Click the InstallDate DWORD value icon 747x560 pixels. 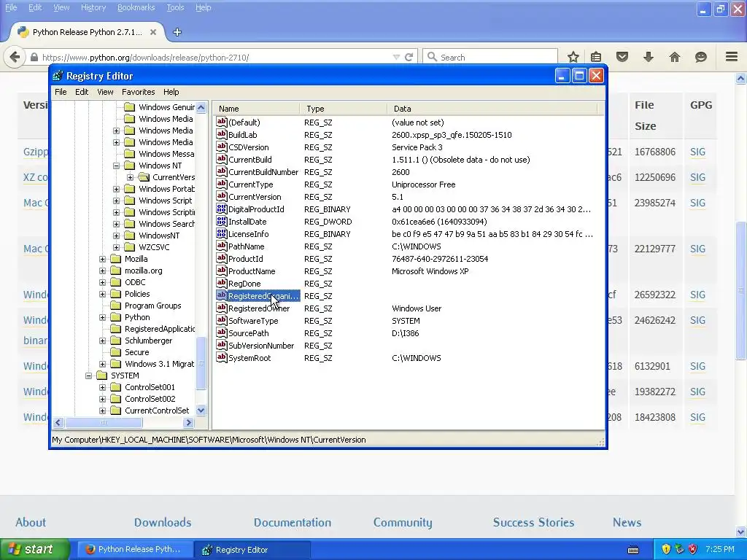pos(221,221)
